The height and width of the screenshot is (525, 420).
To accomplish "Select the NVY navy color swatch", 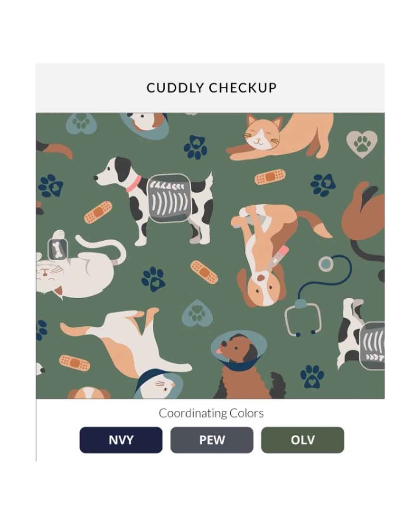I will pos(121,440).
